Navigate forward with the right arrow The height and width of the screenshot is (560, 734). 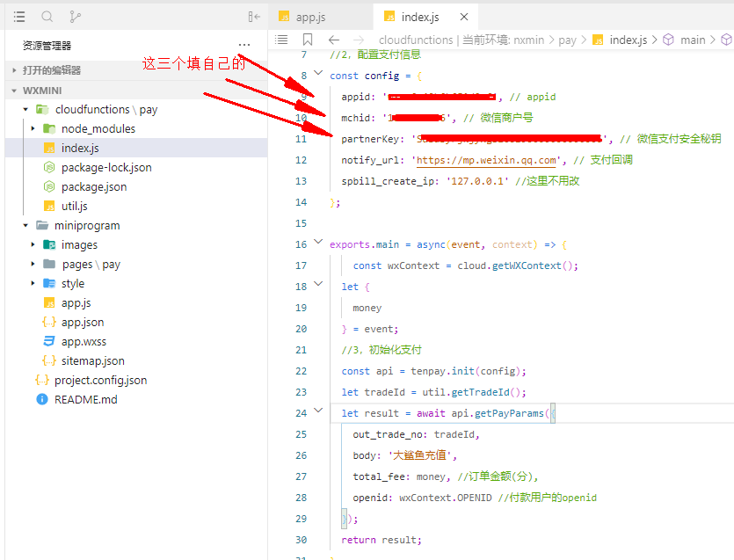358,40
